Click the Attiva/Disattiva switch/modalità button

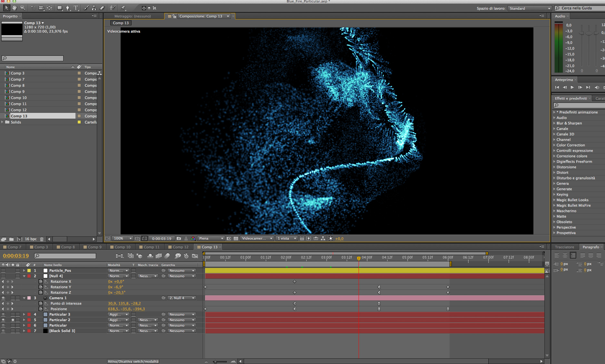[133, 361]
